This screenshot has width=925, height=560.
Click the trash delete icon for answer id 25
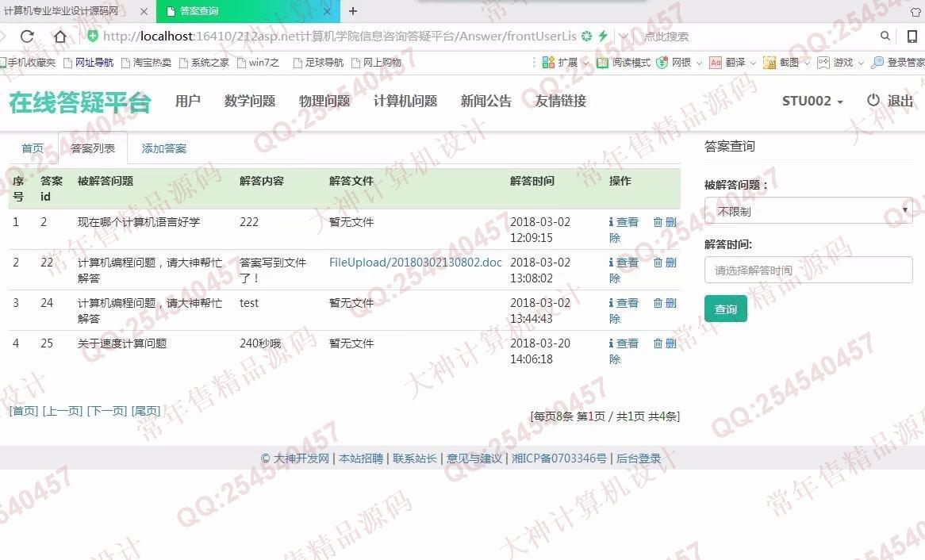pos(658,343)
